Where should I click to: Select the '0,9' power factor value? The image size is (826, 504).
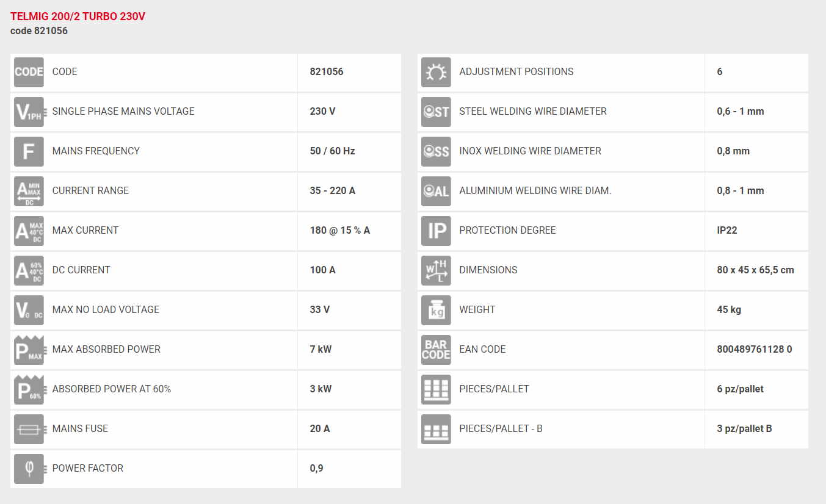(x=317, y=468)
